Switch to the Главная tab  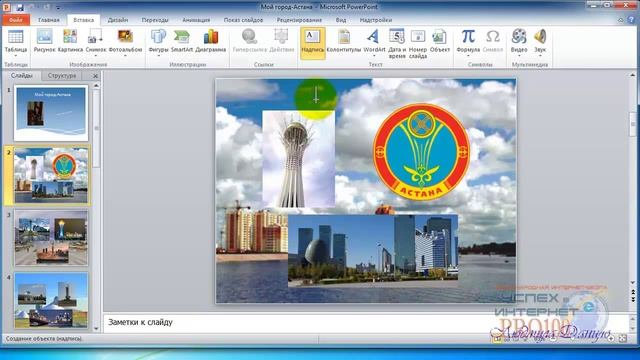click(49, 20)
